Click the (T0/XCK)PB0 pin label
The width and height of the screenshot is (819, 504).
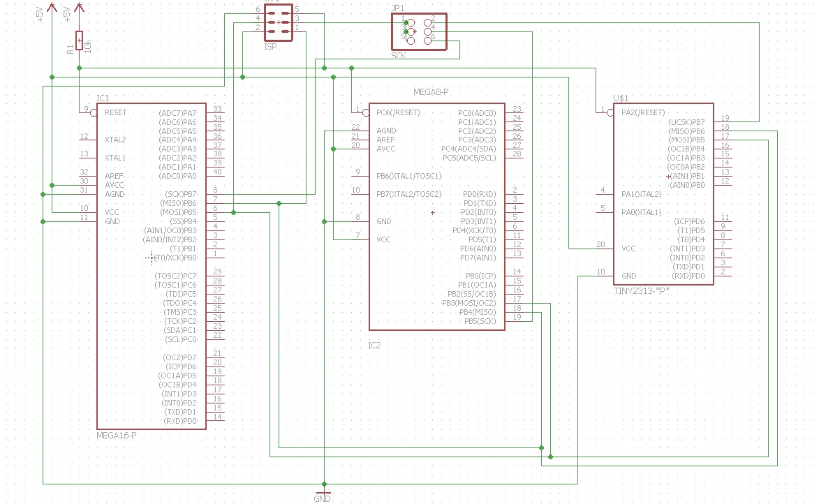(176, 258)
